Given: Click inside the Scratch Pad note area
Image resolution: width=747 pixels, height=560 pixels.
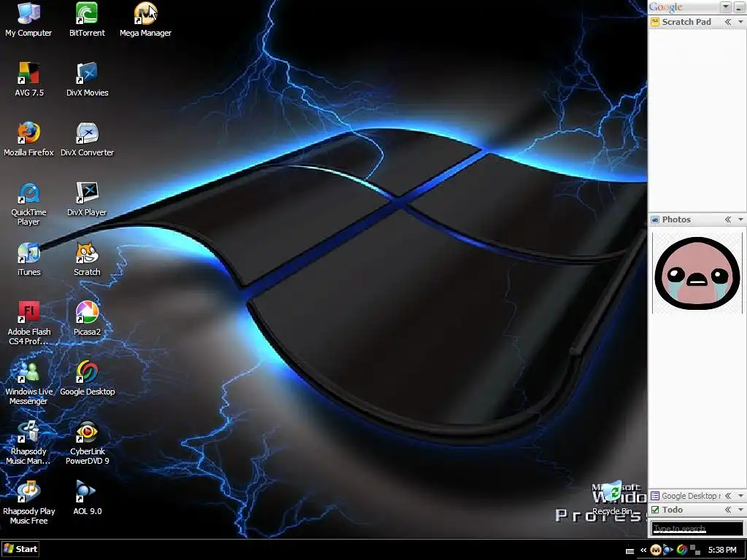Looking at the screenshot, I should pyautogui.click(x=697, y=119).
